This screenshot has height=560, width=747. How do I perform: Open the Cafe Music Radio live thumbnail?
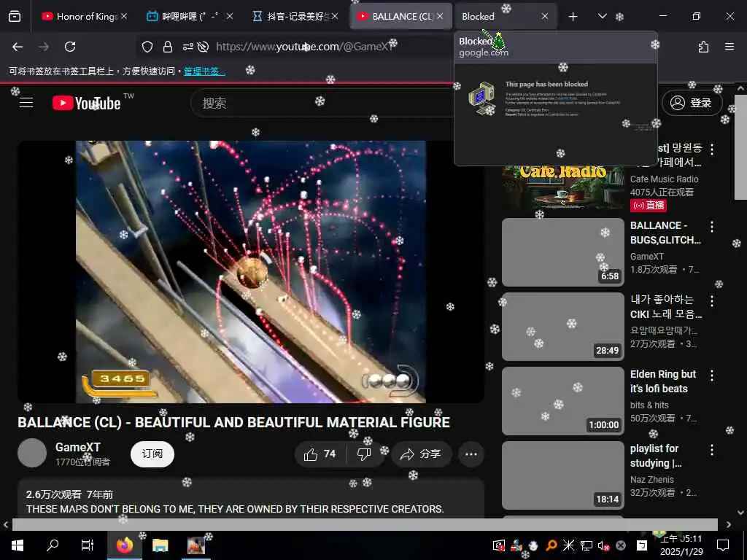(x=563, y=188)
